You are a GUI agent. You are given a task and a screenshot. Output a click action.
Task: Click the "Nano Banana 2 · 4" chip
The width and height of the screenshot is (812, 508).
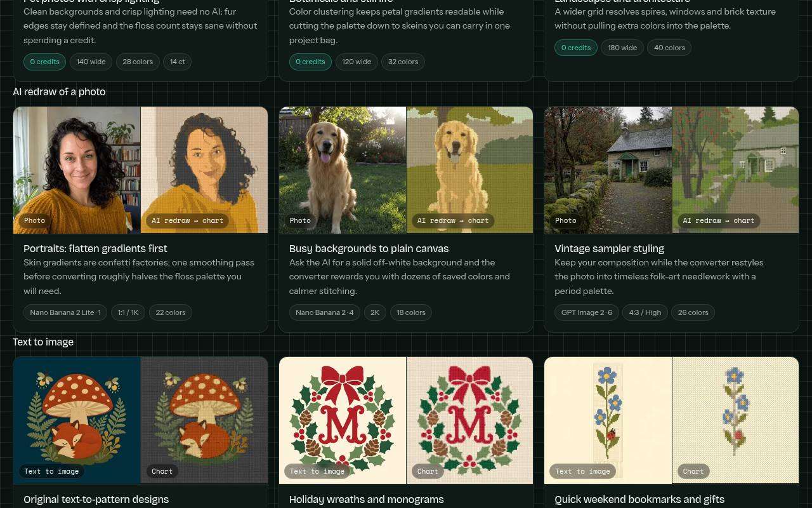coord(325,312)
